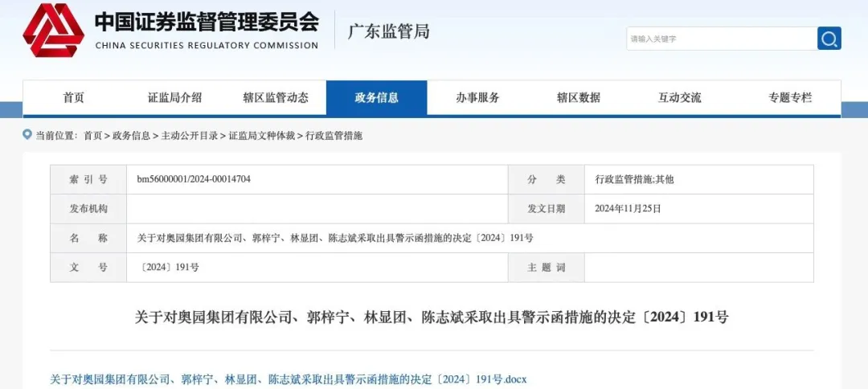This screenshot has height=389, width=868.
Task: Open the 证监局介绍 navigation tab
Action: tap(174, 98)
